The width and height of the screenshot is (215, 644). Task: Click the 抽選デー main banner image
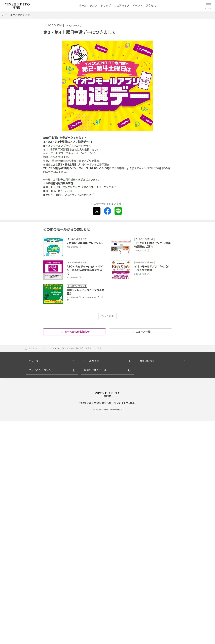(x=107, y=86)
